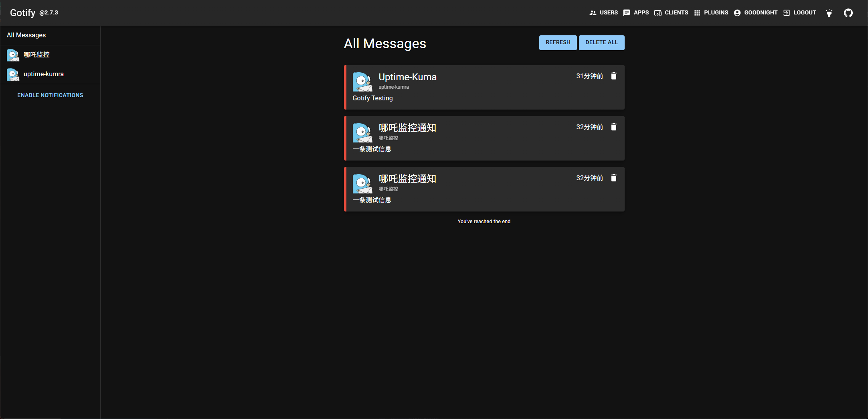Delete the Uptime-Kuma message with trash icon

[x=613, y=76]
